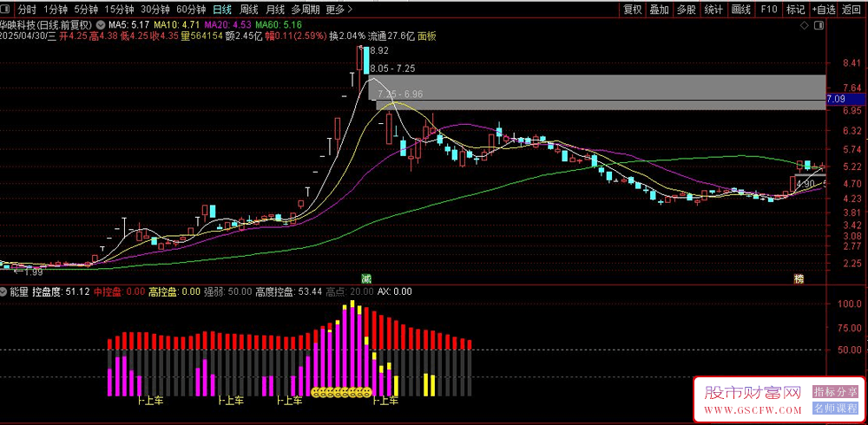This screenshot has width=868, height=425.
Task: Toggle the side panel icon beside diamond
Action: pyautogui.click(x=819, y=26)
